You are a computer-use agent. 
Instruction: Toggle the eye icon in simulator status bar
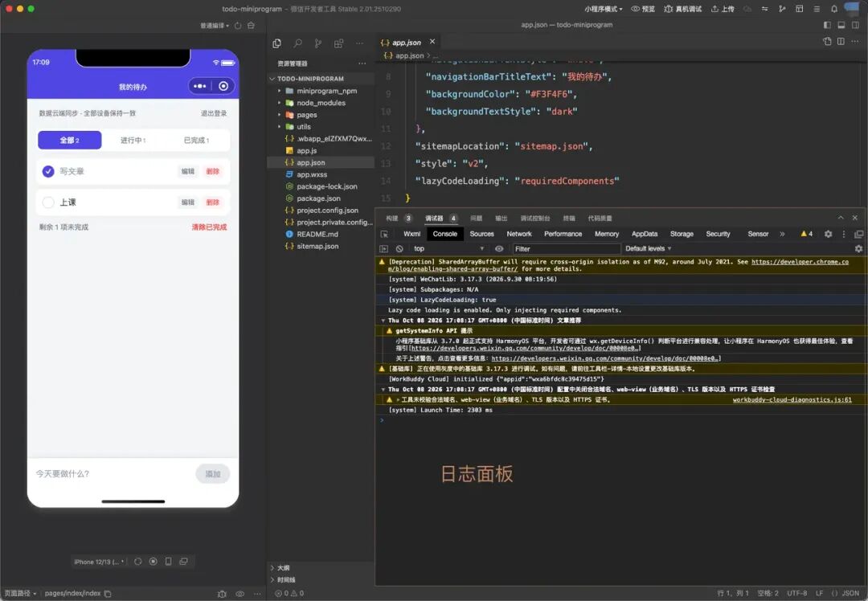(240, 593)
